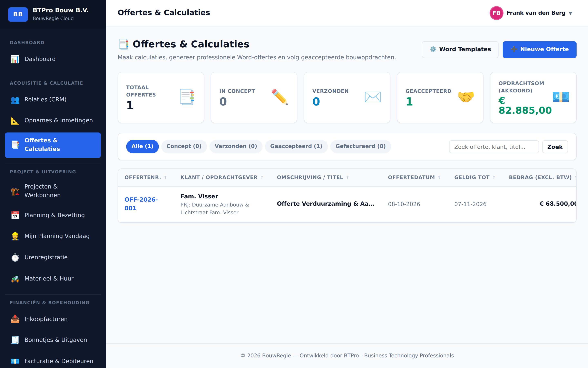Sort by the Offertenr. column

(146, 177)
